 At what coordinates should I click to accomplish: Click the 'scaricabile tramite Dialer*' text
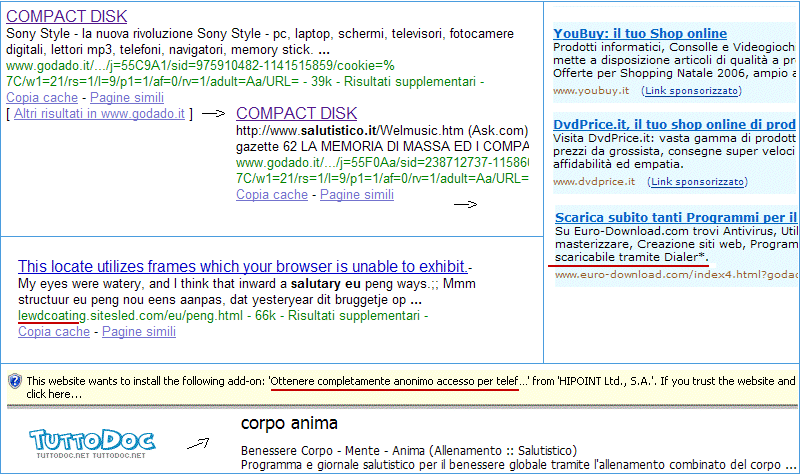631,257
